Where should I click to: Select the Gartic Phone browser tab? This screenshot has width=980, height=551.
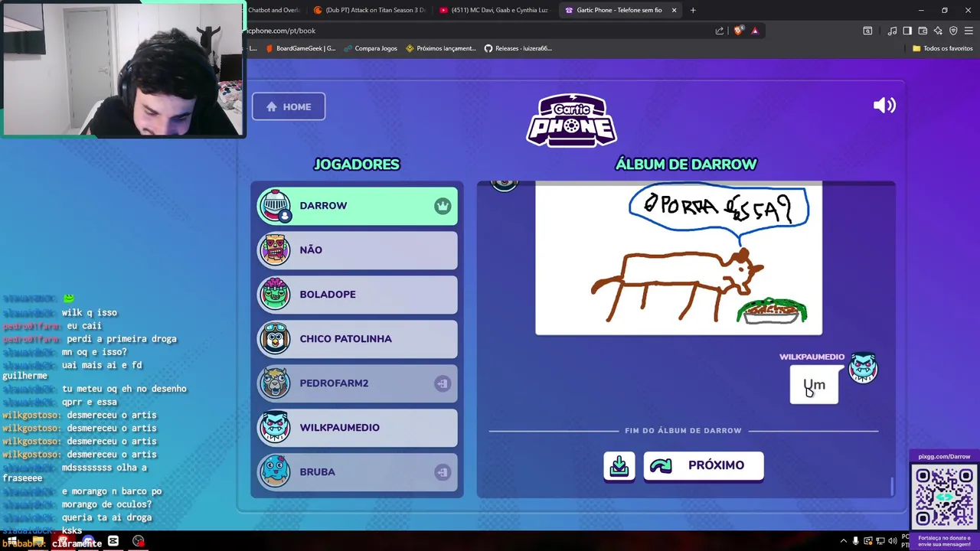click(619, 10)
